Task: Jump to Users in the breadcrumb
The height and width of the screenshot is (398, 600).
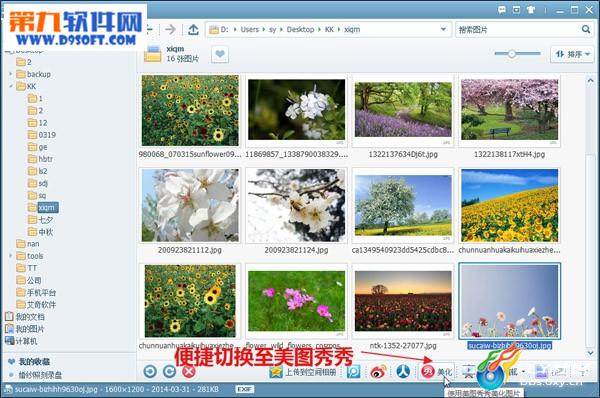Action: tap(249, 29)
